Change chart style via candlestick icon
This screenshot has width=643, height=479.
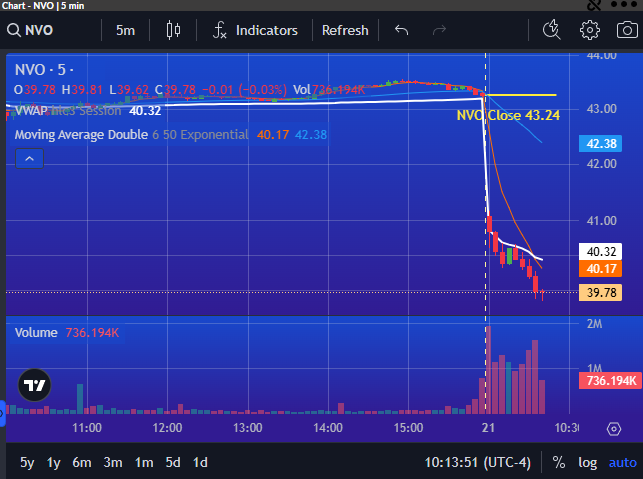coord(173,30)
